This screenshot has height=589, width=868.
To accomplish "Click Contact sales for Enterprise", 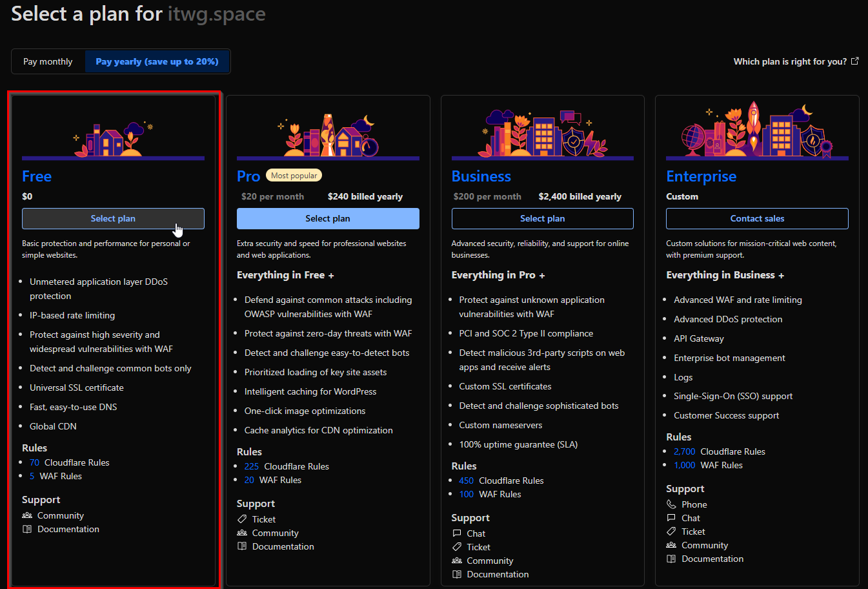I will point(757,218).
